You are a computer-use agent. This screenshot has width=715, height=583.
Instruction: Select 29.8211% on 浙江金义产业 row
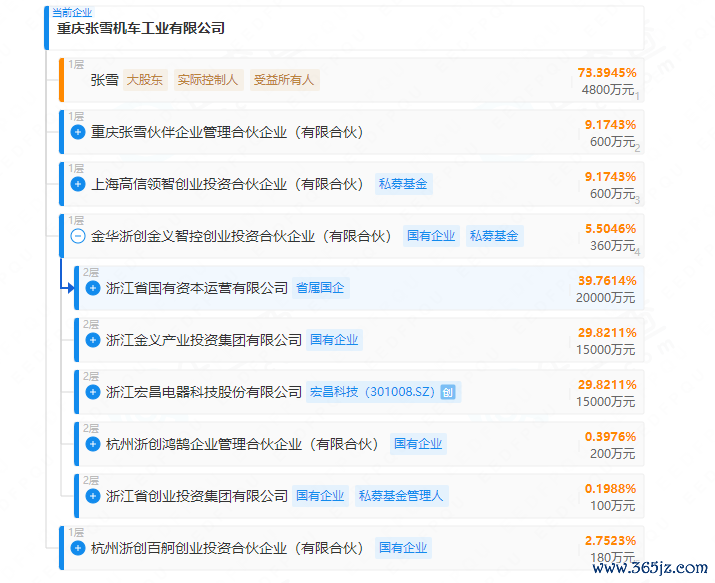[607, 333]
